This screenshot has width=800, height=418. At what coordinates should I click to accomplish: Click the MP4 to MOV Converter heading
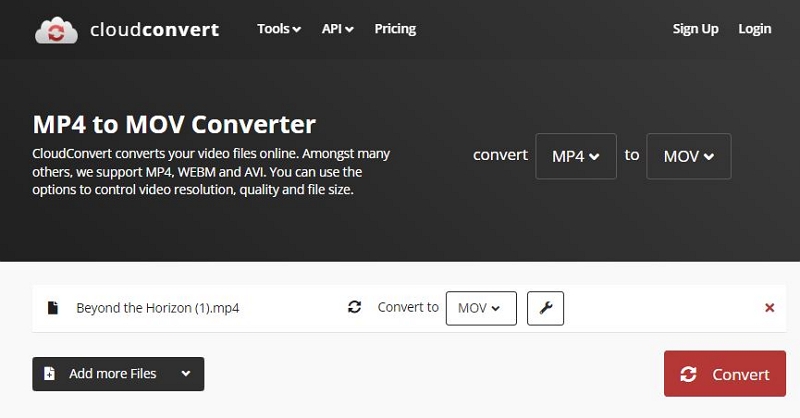(174, 125)
